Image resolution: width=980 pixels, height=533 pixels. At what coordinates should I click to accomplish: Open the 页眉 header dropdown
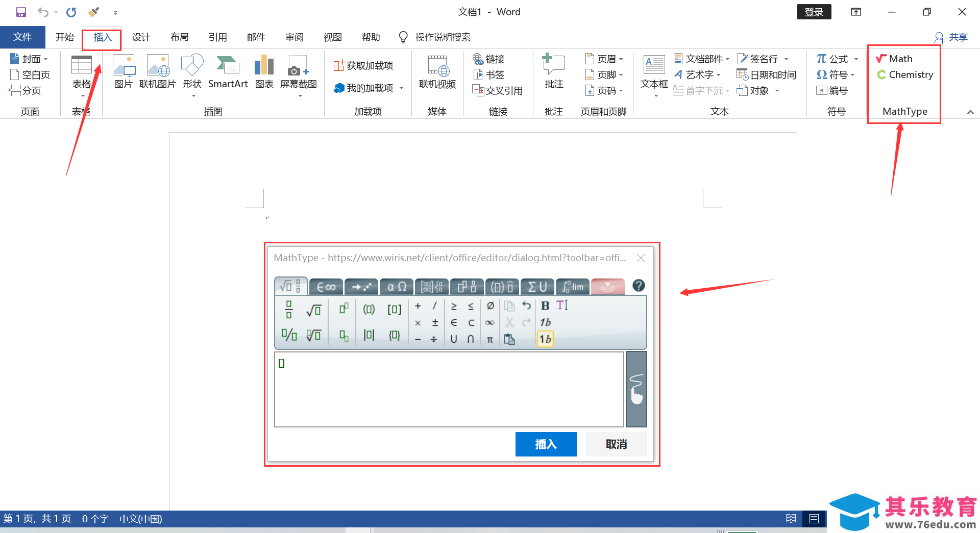coord(604,59)
